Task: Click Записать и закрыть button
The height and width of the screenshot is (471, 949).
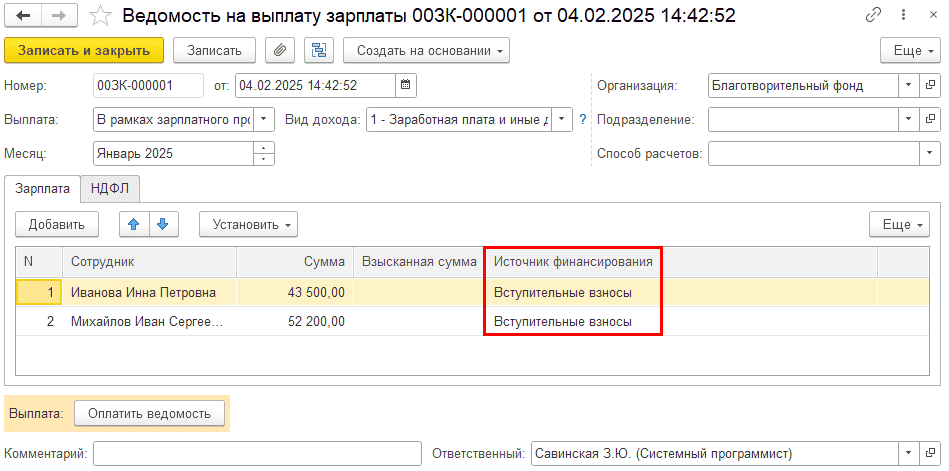Action: point(84,51)
